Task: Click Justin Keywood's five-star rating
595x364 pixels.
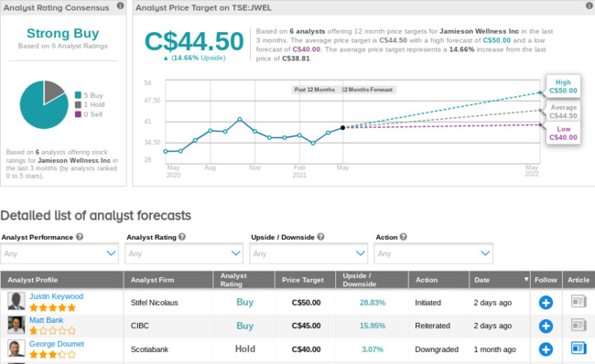Action: (x=52, y=307)
